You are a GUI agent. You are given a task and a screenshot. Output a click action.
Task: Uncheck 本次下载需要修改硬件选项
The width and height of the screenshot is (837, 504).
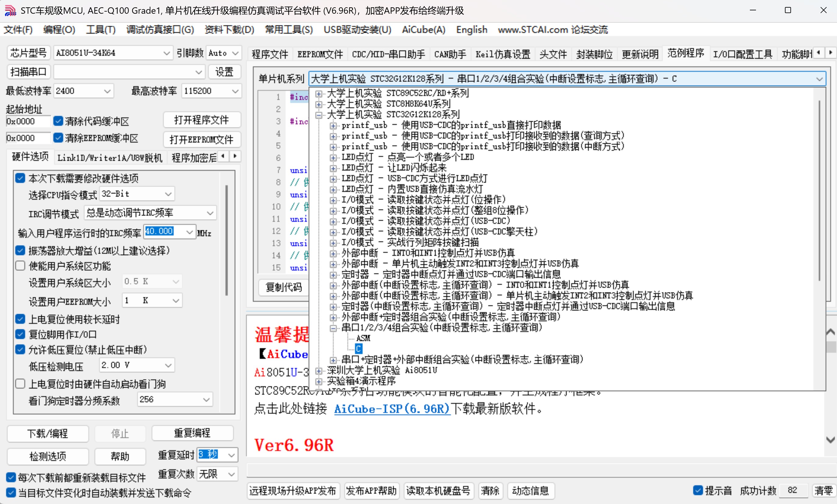pos(20,178)
